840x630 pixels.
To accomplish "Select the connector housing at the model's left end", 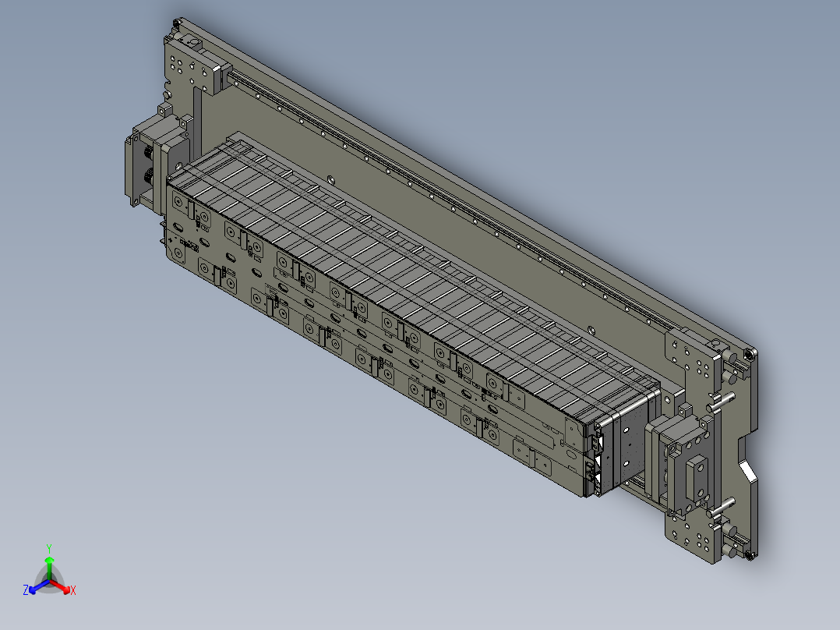I will [x=157, y=161].
